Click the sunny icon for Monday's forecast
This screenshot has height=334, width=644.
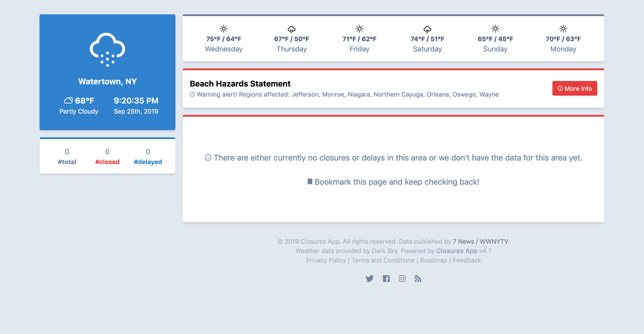click(x=563, y=29)
